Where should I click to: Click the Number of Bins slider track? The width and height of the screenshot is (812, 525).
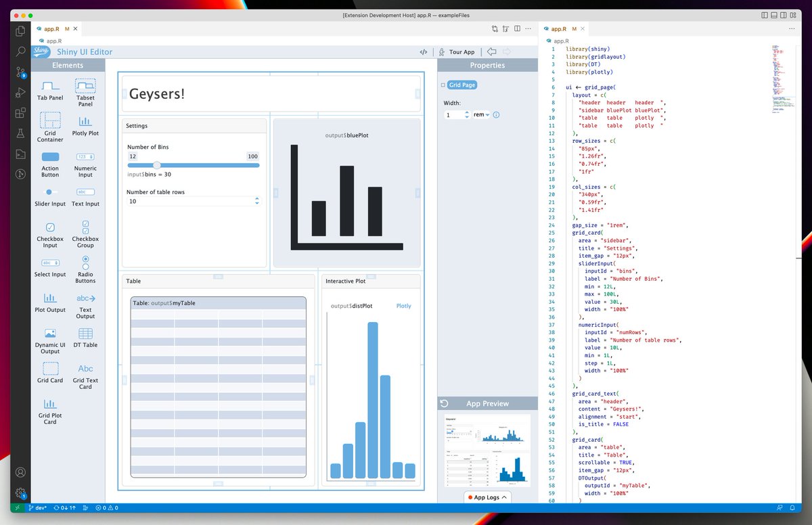194,165
